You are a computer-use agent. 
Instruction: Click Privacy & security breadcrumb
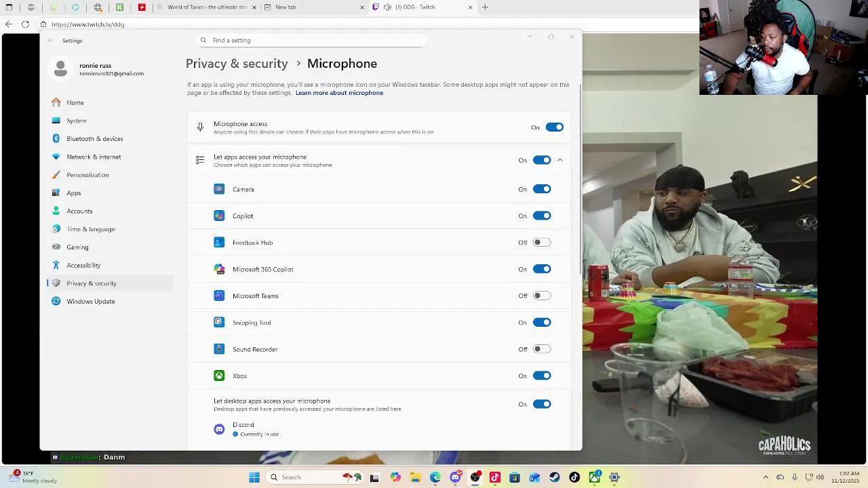[237, 64]
